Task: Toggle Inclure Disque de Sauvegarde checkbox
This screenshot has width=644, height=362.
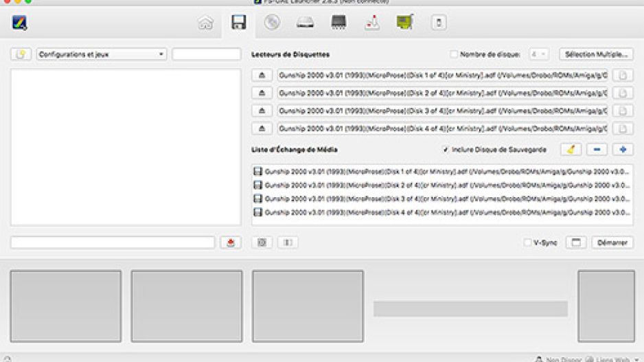Action: click(x=445, y=150)
